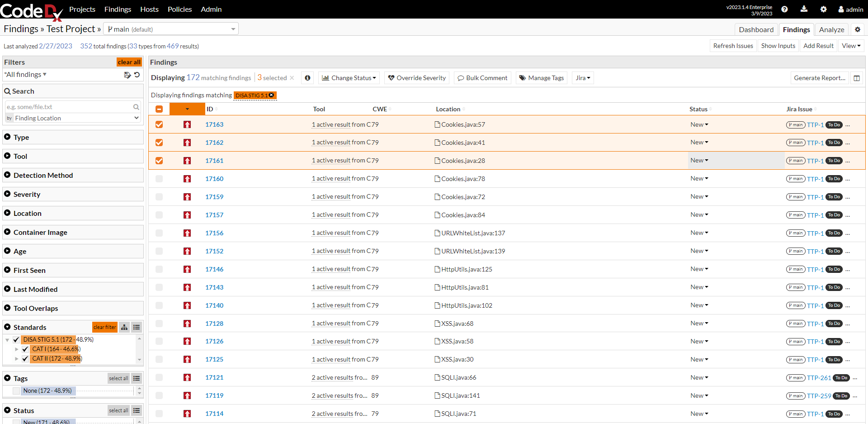Toggle the select-all checkbox in table header
The width and height of the screenshot is (868, 424).
click(159, 109)
